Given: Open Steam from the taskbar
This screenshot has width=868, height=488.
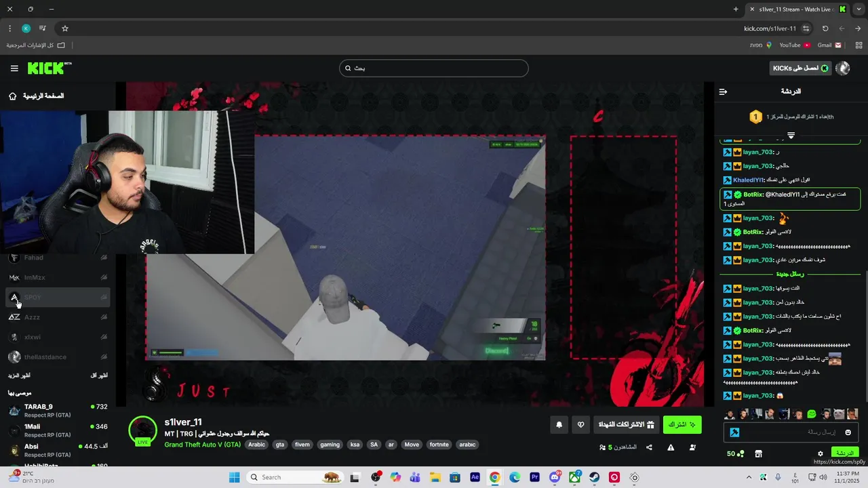Looking at the screenshot, I should 594,477.
